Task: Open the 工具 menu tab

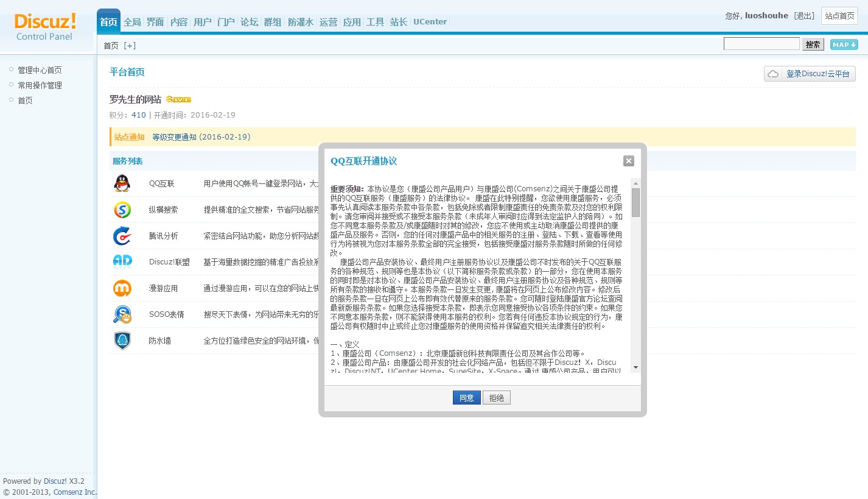Action: point(375,22)
